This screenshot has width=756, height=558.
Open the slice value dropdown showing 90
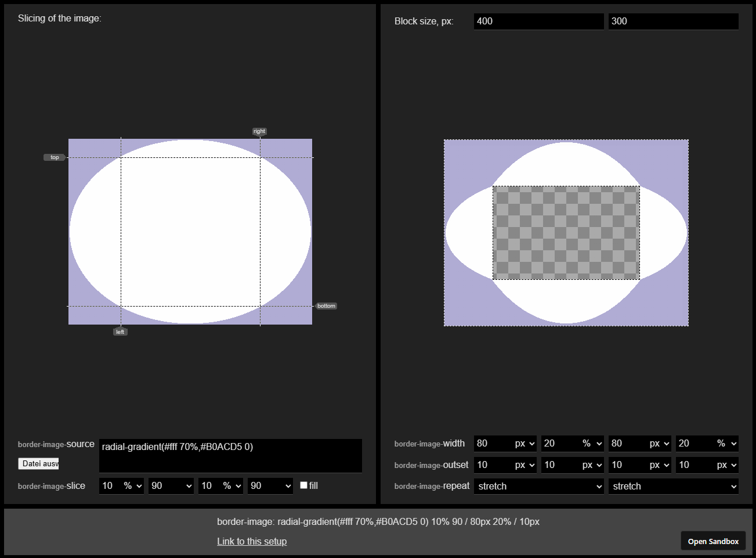coord(171,485)
